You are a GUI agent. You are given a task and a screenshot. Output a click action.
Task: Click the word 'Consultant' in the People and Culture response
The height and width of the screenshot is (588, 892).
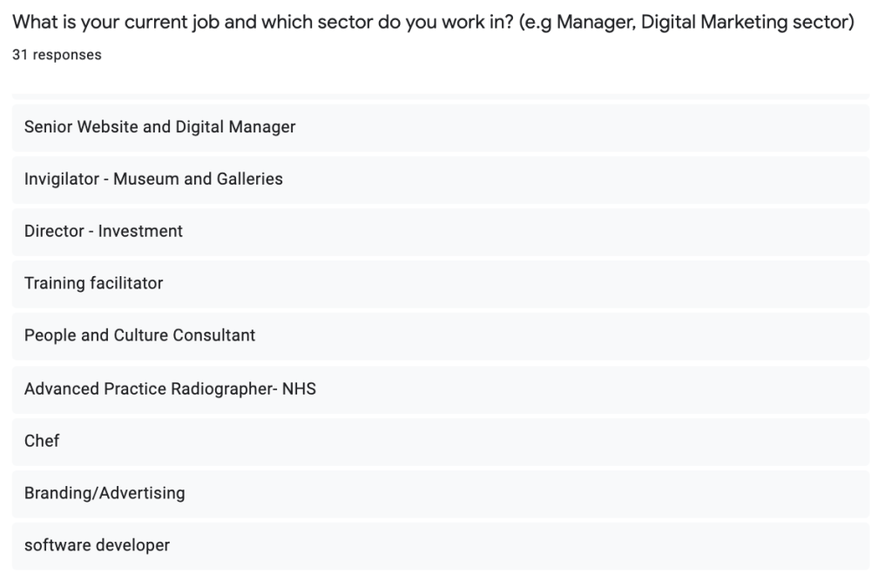tap(214, 336)
